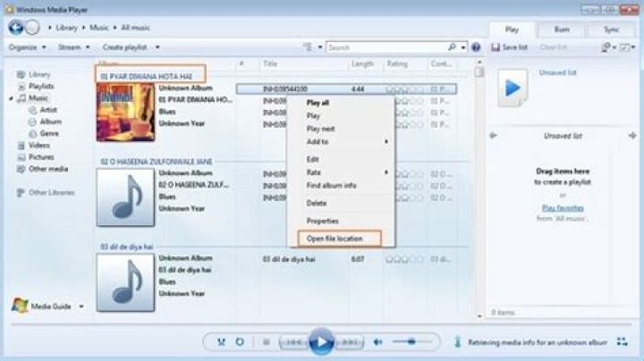
Task: Click the Stop playback button
Action: coord(267,341)
